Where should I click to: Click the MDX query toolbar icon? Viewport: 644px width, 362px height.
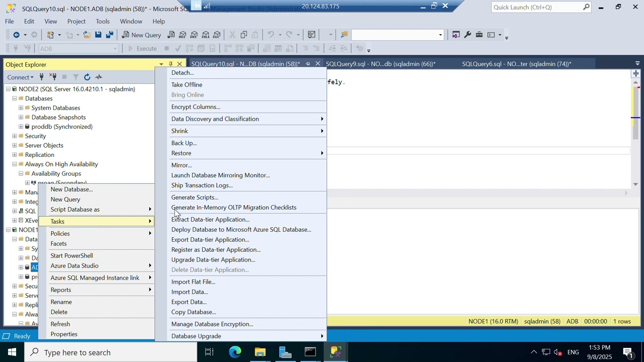tap(183, 35)
